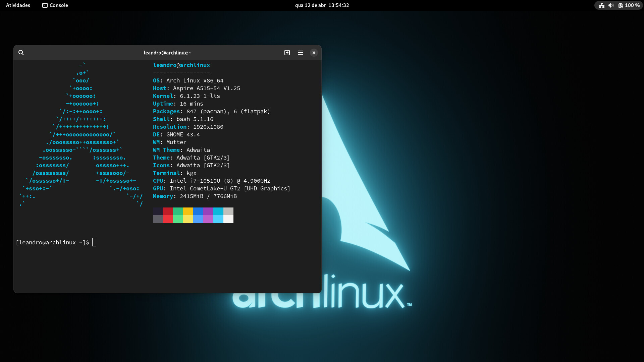The image size is (644, 362).
Task: Click the 'CPU: Intel i7-10510U' line
Action: pyautogui.click(x=212, y=181)
